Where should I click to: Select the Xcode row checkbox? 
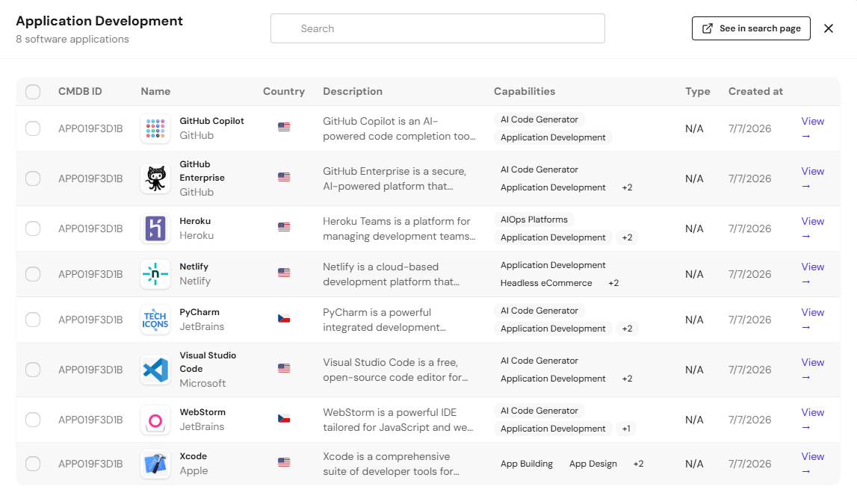[x=33, y=464]
